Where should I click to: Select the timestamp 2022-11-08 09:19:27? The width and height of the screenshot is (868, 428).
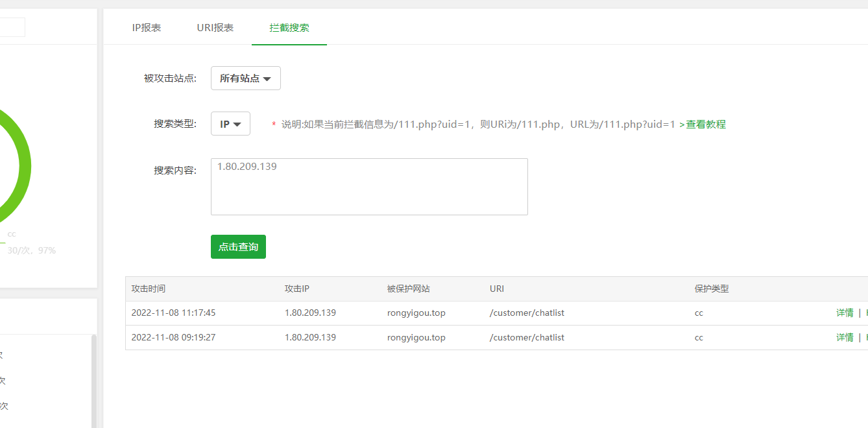pos(173,337)
